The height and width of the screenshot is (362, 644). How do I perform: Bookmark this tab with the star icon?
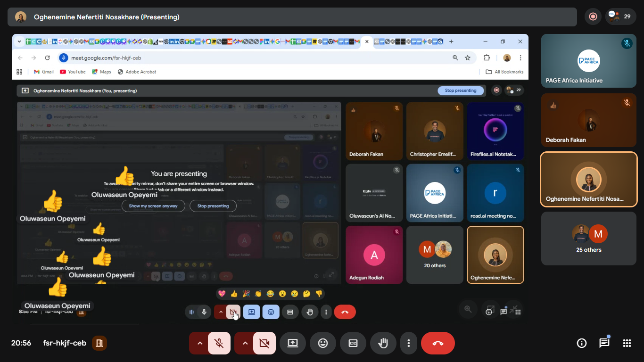point(468,58)
